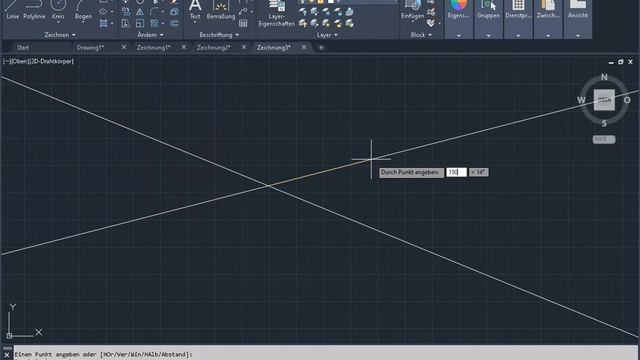Click the scale icon in Ändern panel

(x=140, y=23)
